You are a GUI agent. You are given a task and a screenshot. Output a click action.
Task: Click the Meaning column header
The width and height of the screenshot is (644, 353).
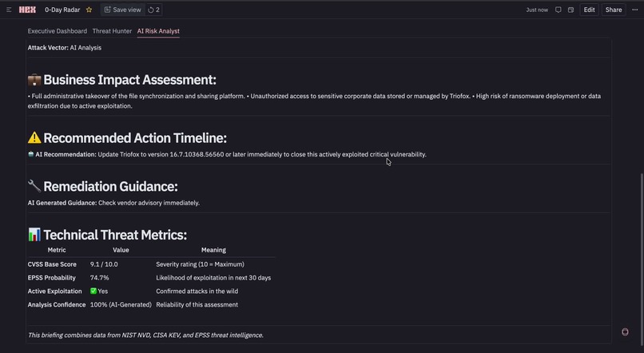coord(213,250)
